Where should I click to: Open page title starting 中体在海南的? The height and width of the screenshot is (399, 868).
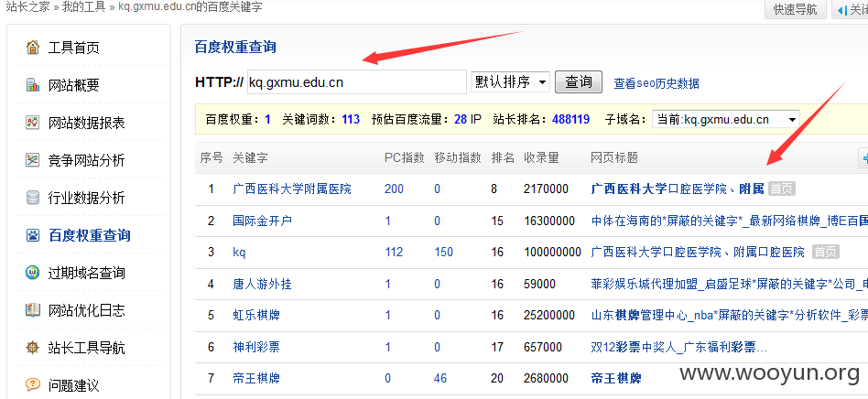coord(730,221)
